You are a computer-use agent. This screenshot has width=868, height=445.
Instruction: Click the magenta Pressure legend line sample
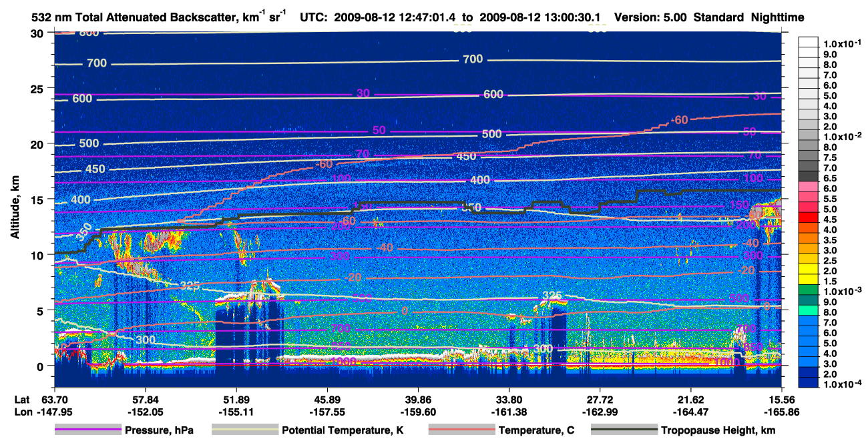pos(88,430)
